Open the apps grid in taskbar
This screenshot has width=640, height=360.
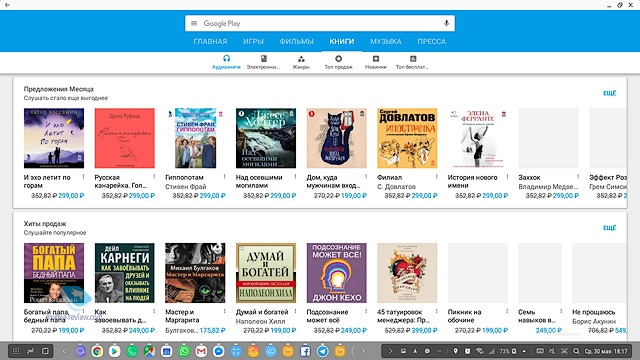(16, 351)
